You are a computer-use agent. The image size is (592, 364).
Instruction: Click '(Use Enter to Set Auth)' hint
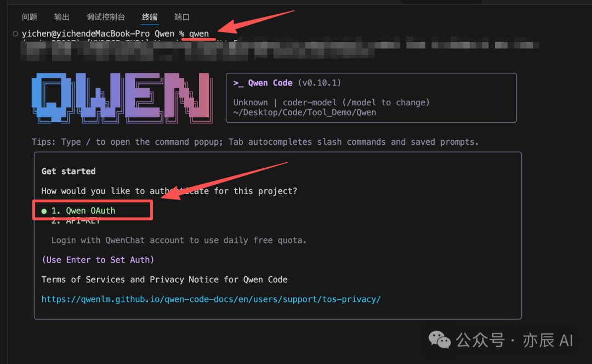tap(98, 260)
